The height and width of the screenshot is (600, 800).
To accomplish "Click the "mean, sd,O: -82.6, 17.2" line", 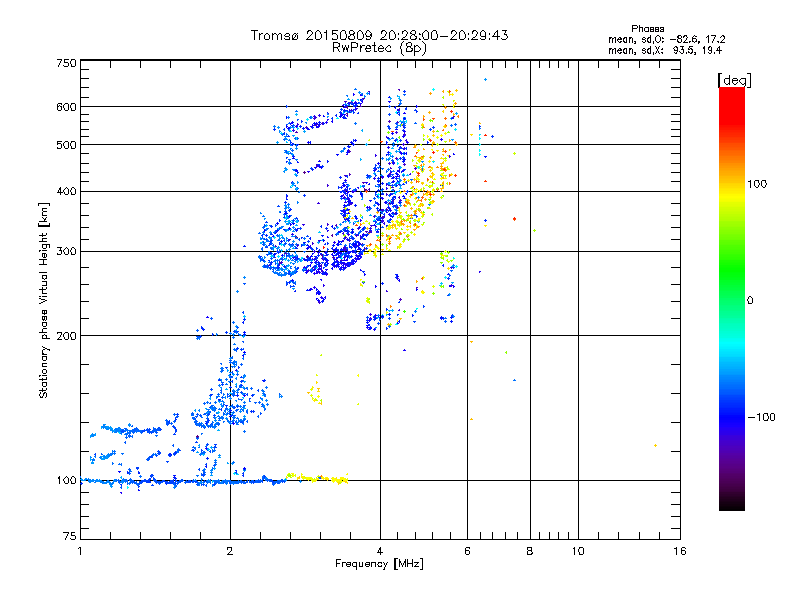I will (x=666, y=39).
